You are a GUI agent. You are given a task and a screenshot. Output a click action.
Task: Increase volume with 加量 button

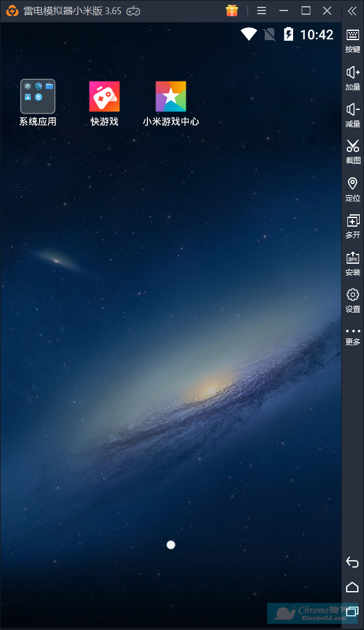click(353, 78)
